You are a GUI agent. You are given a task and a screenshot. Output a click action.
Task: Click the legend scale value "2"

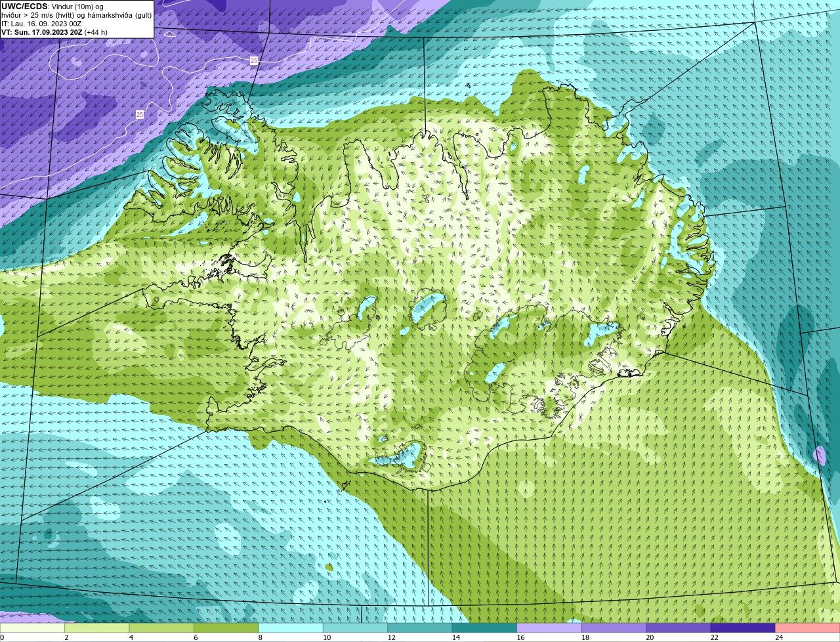tap(66, 637)
